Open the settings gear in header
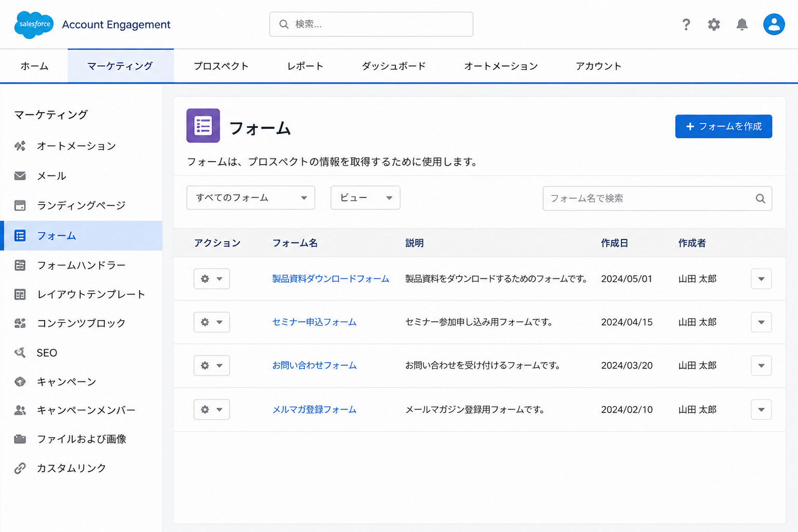This screenshot has height=532, width=798. point(714,24)
